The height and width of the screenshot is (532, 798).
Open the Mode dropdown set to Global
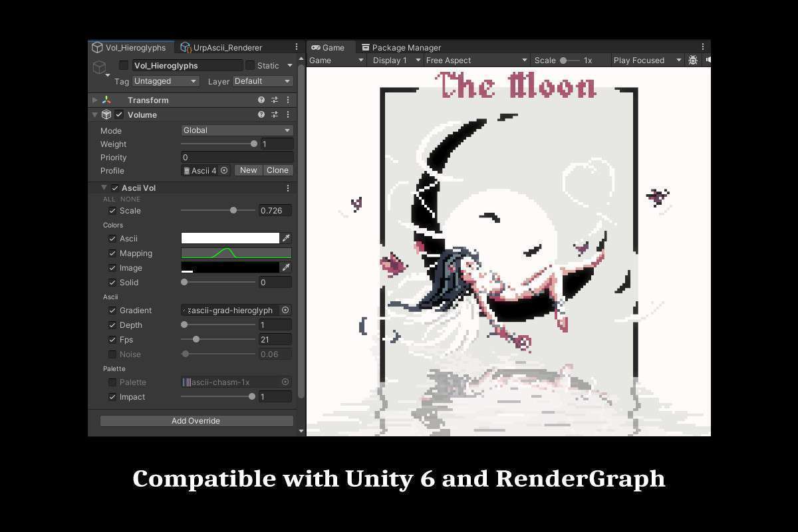pyautogui.click(x=237, y=130)
